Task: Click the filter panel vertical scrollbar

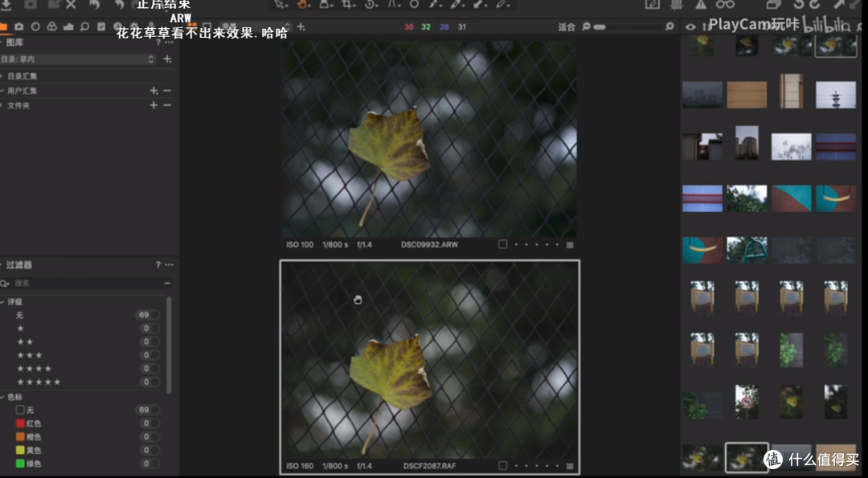Action: pyautogui.click(x=169, y=345)
